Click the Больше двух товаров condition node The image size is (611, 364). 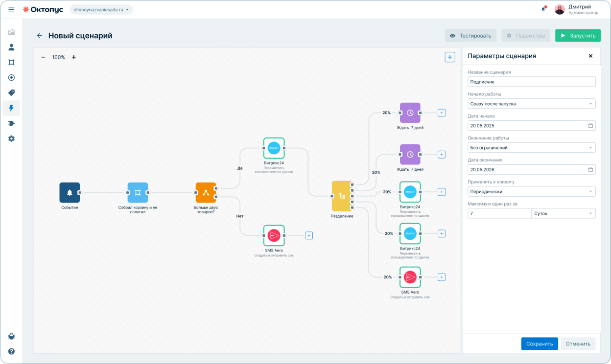pos(206,193)
